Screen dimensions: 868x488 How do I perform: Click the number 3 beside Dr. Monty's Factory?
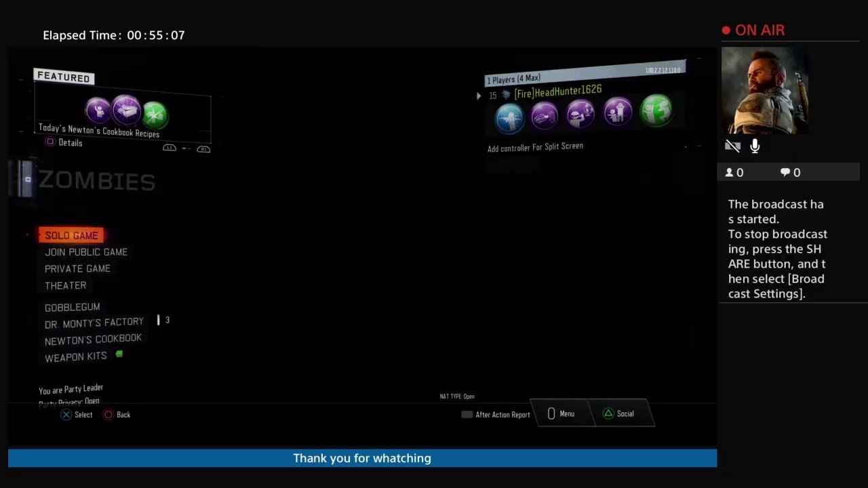click(167, 320)
